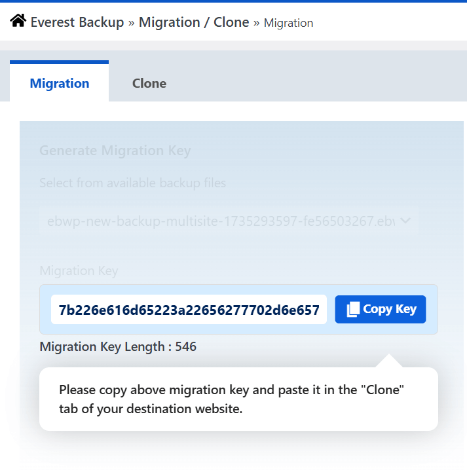
Task: Switch to the Clone tab
Action: (x=149, y=83)
